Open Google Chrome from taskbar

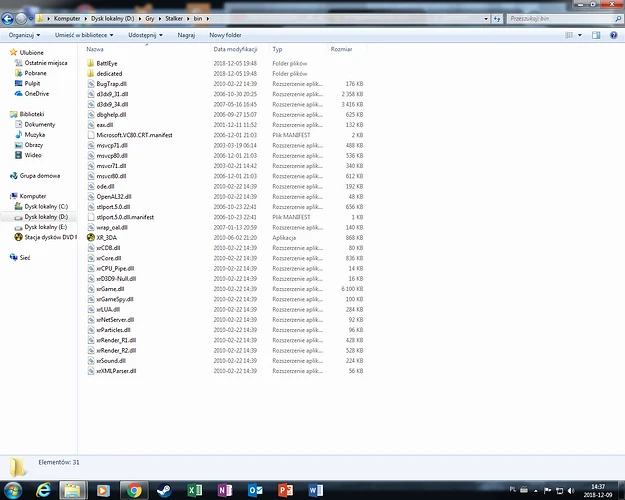(x=134, y=490)
